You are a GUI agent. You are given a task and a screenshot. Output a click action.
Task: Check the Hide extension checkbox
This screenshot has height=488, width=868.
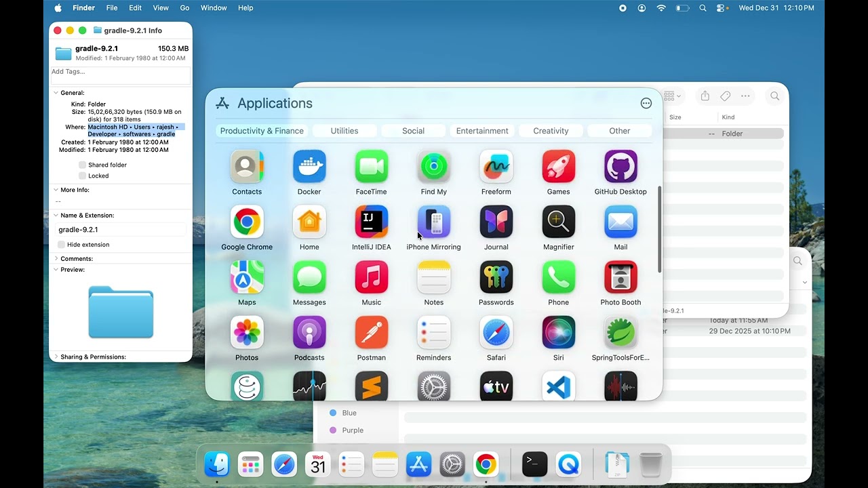pos(61,245)
